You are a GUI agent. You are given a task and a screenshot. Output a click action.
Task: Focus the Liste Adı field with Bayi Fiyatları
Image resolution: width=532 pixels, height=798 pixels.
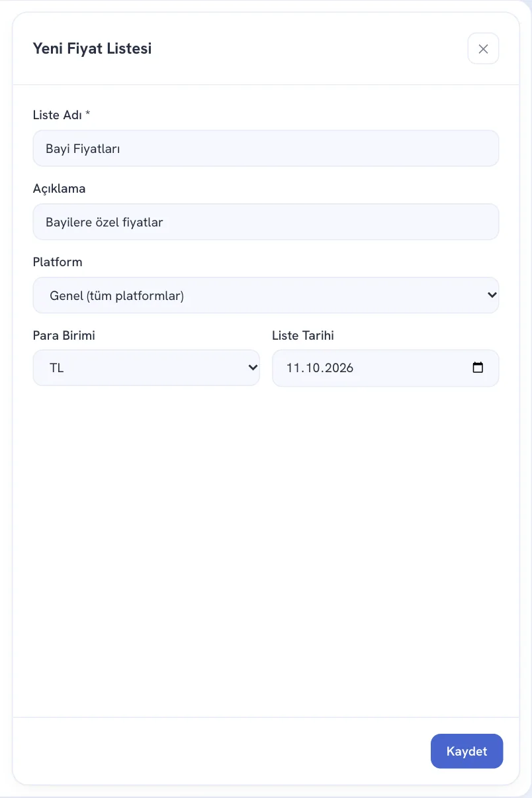[266, 148]
